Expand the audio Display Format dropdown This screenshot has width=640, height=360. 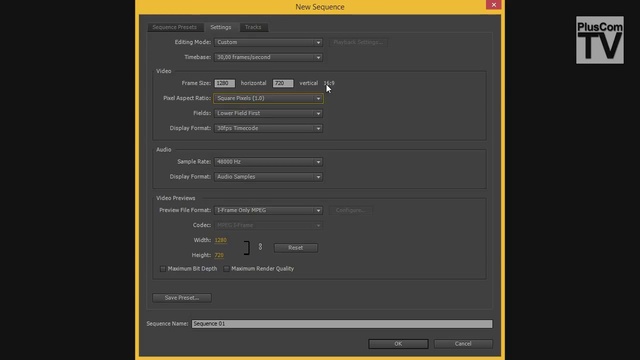(x=268, y=177)
